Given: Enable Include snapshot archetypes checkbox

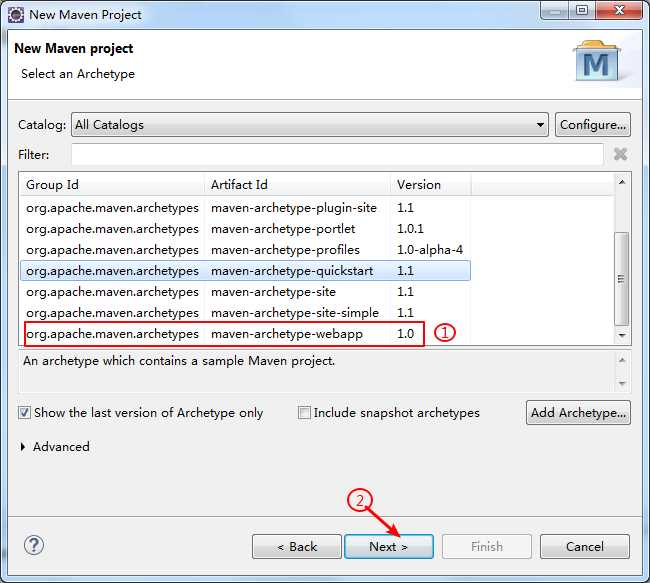Looking at the screenshot, I should tap(304, 413).
